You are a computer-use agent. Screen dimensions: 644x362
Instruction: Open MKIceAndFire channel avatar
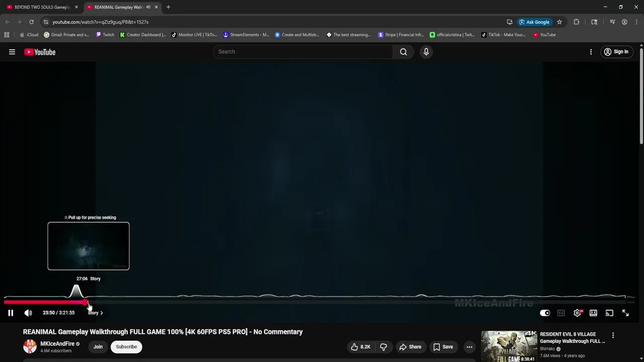point(30,346)
